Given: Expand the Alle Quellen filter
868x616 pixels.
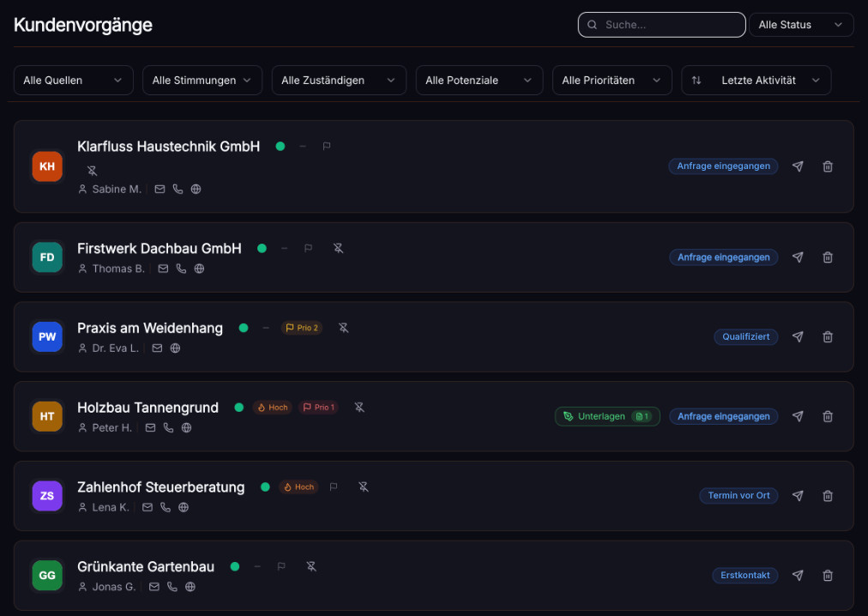Looking at the screenshot, I should (x=74, y=81).
